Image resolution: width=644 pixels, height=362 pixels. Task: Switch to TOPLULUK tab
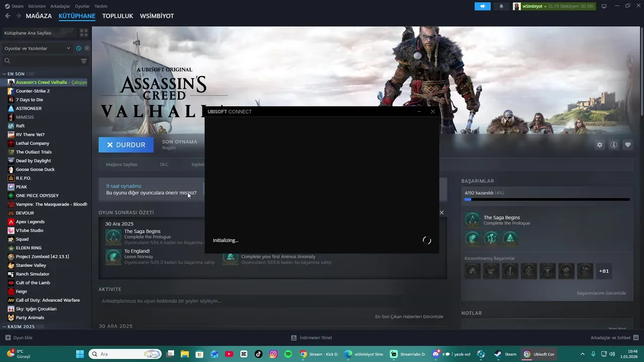(x=117, y=16)
